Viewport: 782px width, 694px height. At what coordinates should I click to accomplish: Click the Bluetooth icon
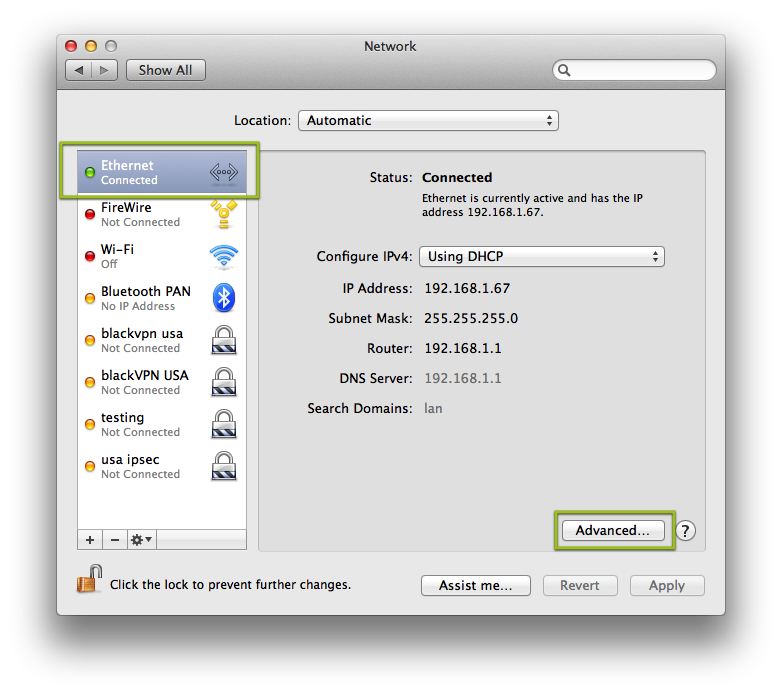[x=224, y=298]
